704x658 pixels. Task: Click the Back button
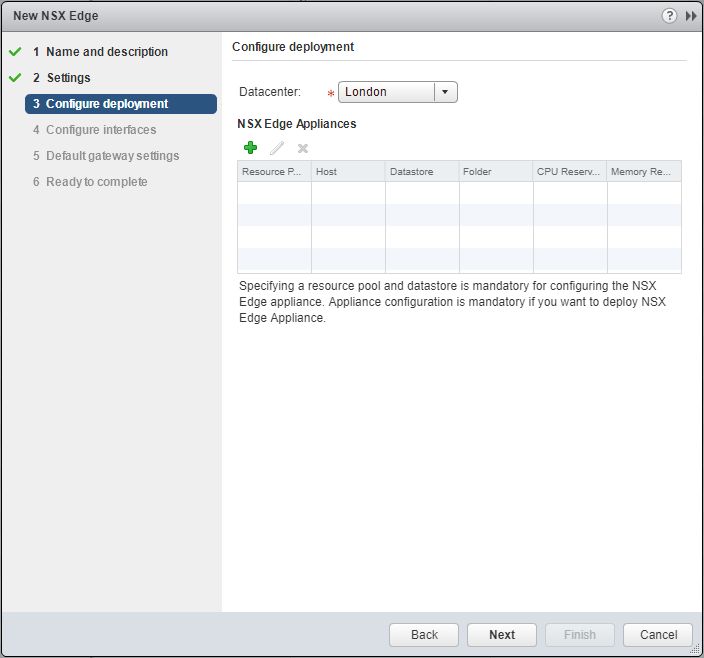click(x=424, y=635)
